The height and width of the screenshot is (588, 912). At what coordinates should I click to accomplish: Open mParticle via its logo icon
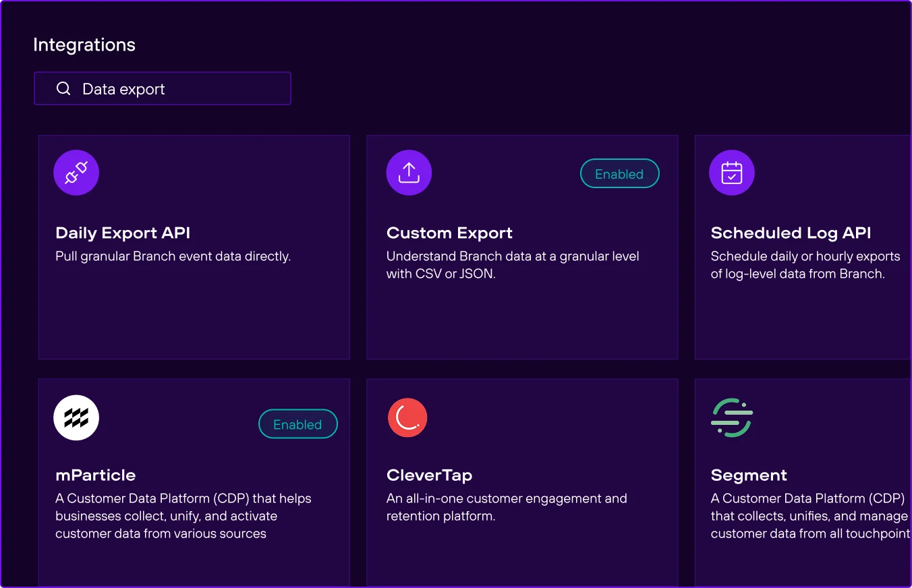coord(76,417)
